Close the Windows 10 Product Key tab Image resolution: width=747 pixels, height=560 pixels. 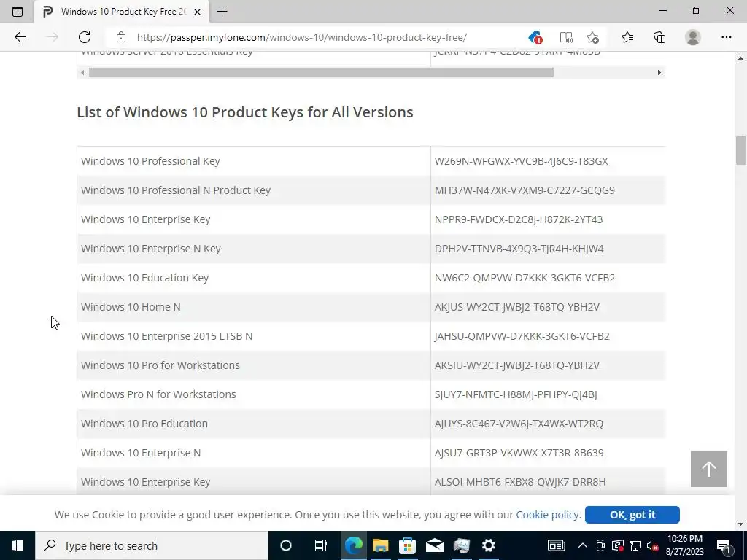click(x=197, y=12)
